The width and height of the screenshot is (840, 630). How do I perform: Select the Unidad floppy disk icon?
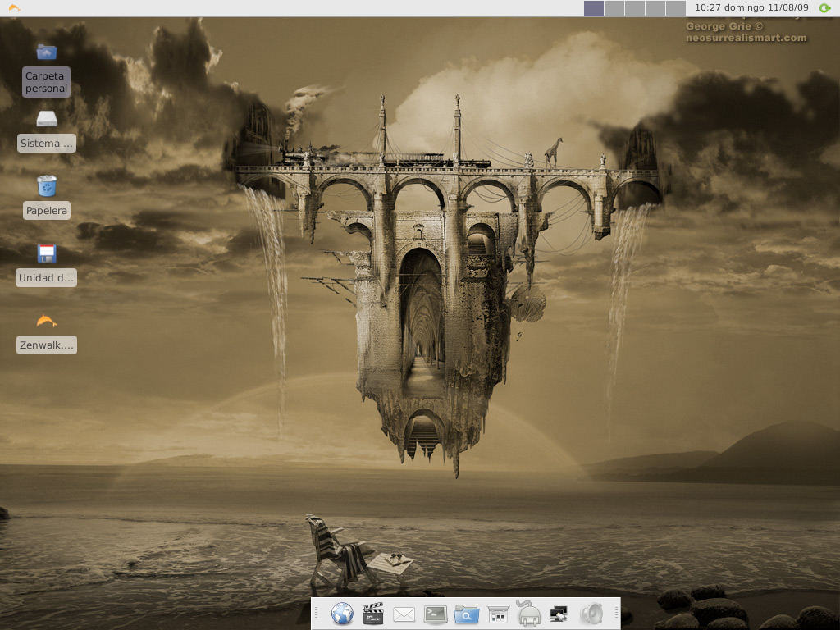[x=47, y=253]
